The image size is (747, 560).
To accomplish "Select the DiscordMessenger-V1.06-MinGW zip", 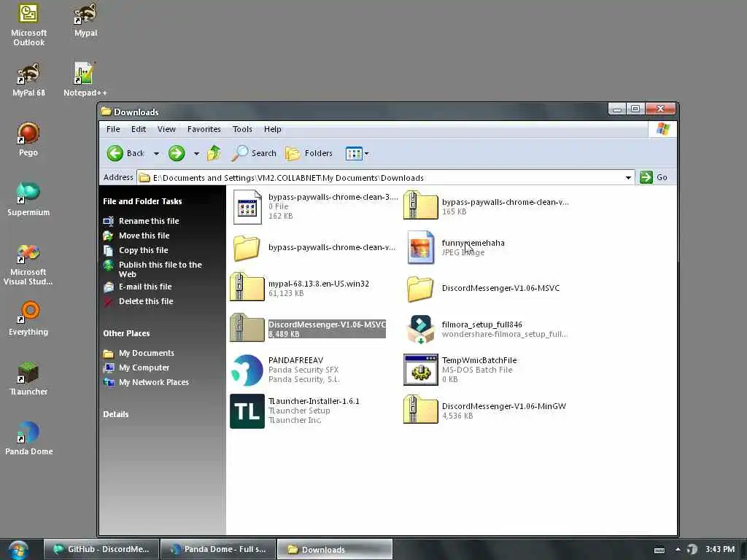I will coord(485,411).
